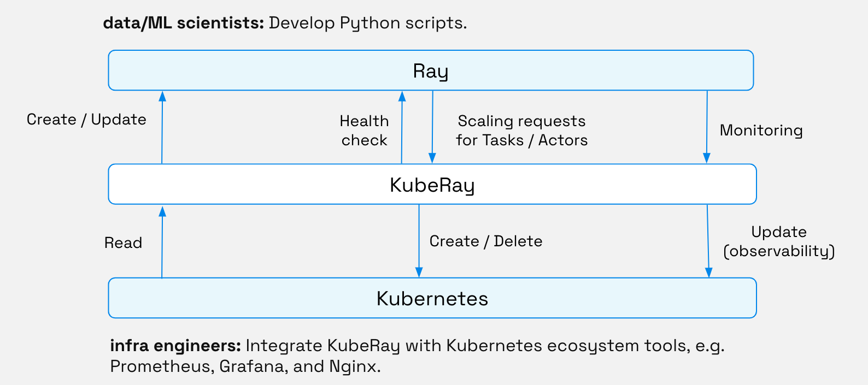
Task: Click the Ray box
Action: (431, 70)
